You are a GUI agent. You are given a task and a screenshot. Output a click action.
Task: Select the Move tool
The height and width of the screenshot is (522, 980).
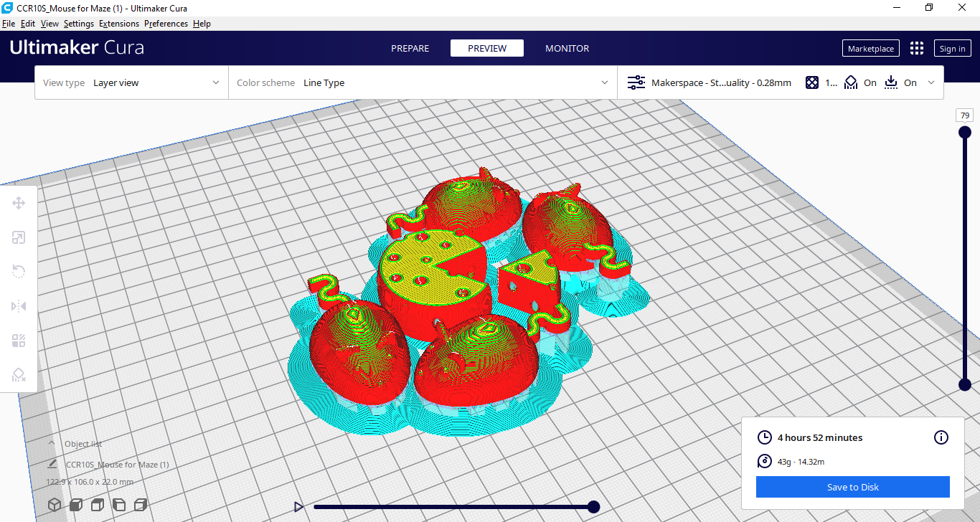click(19, 203)
